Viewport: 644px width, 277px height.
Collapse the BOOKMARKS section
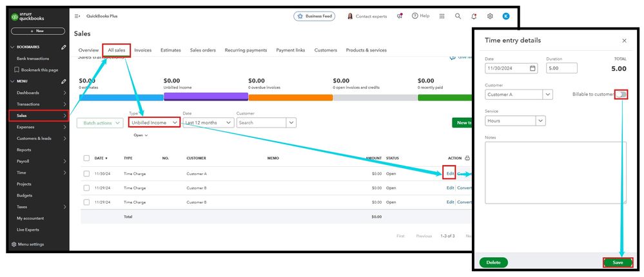click(12, 47)
